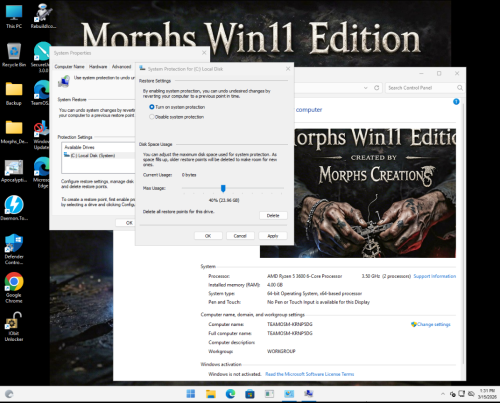Image resolution: width=500 pixels, height=403 pixels.
Task: Switch to System Properties taskbar icon
Action: tap(309, 394)
